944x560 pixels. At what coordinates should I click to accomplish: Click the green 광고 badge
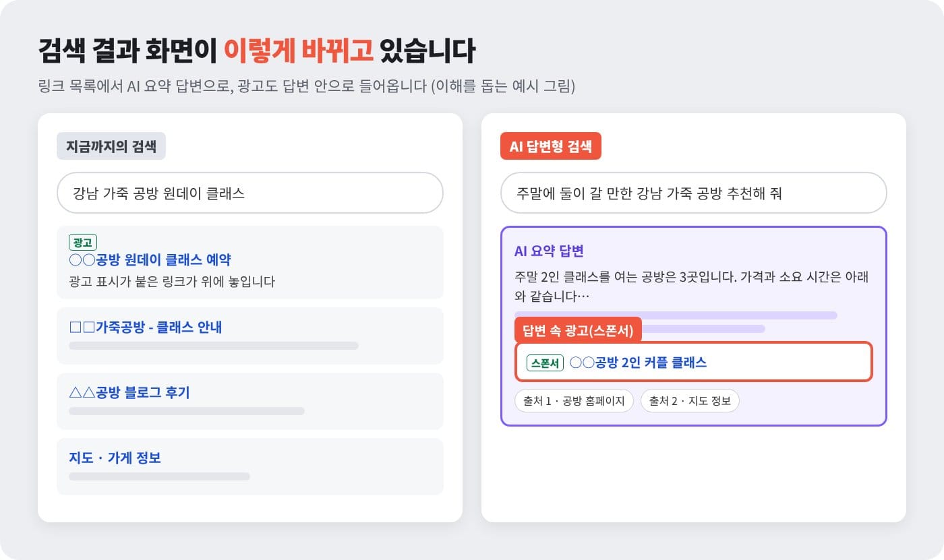point(83,242)
